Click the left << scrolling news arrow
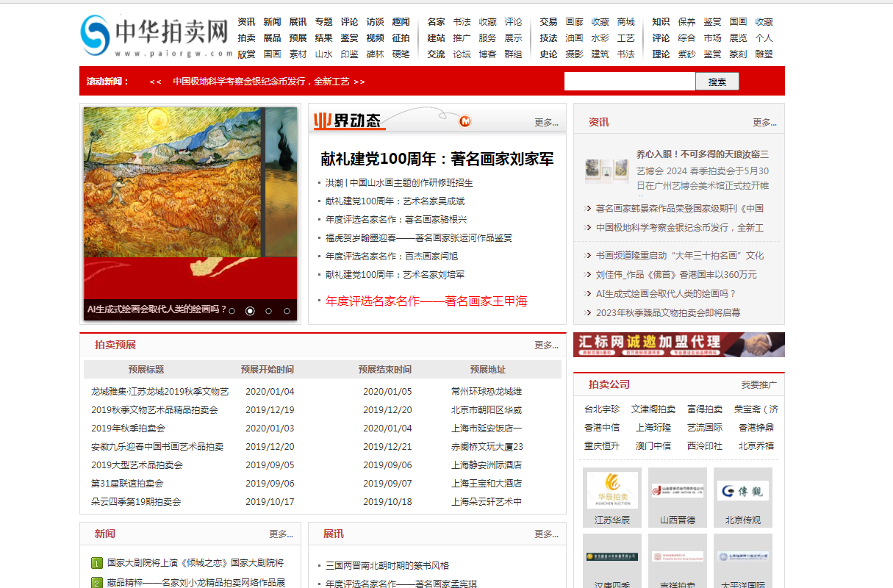893x588 pixels. coord(155,82)
